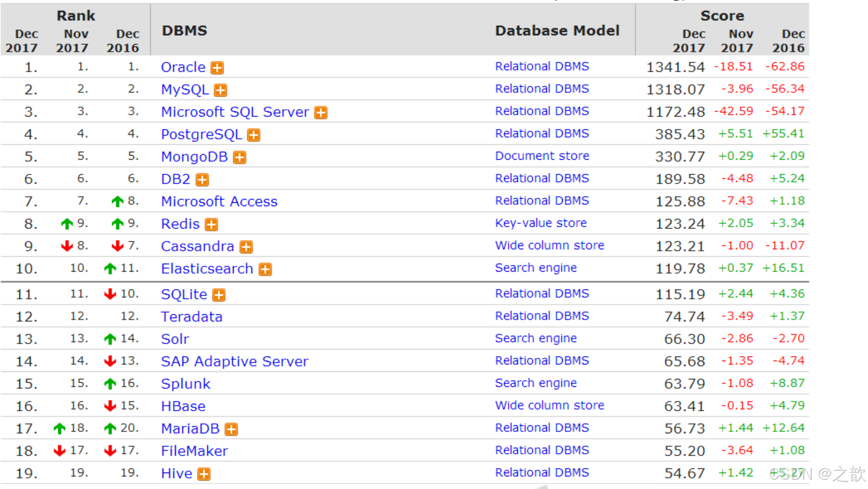
Task: Click Relational DBMS link in Oracle row
Action: pos(542,67)
